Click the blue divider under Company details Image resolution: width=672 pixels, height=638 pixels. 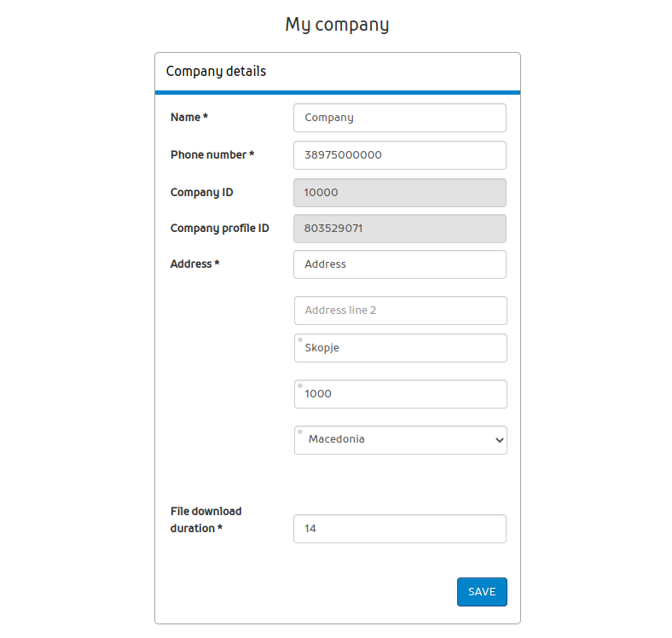[x=337, y=92]
